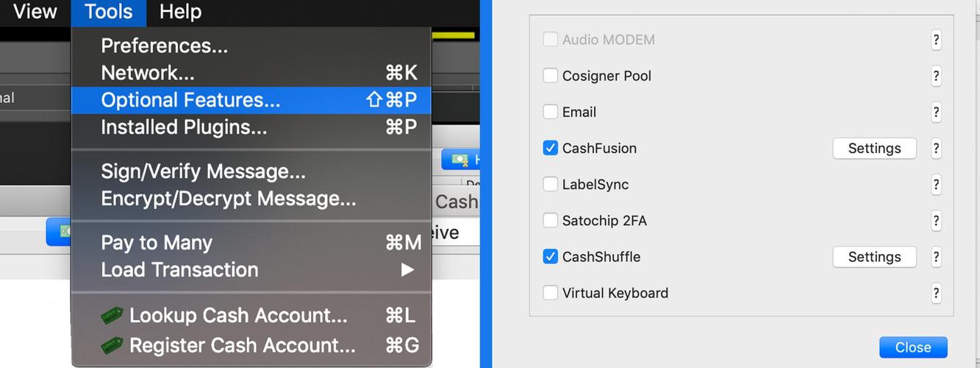Uncheck the CashFusion checkbox

click(x=550, y=148)
